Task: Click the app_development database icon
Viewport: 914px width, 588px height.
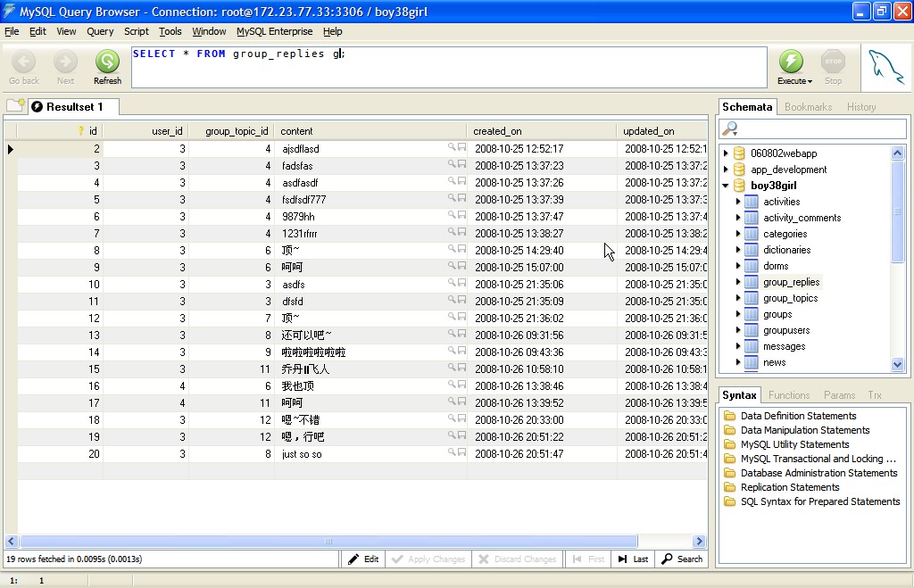Action: point(739,170)
